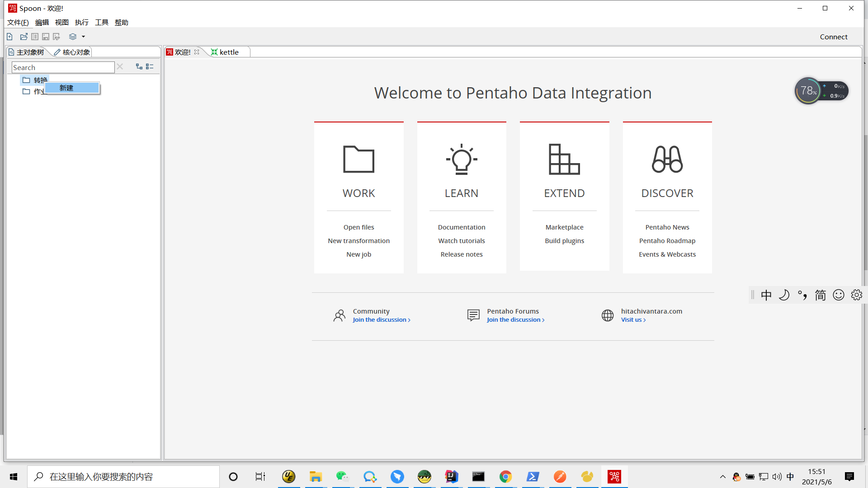Toggle the IME moon half-width icon
The image size is (868, 488).
[784, 295]
